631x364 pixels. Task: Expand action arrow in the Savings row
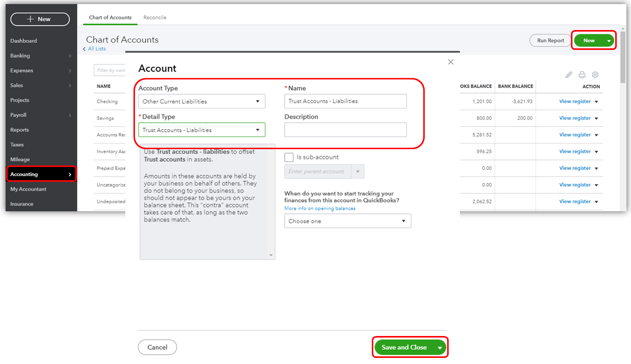pyautogui.click(x=597, y=119)
